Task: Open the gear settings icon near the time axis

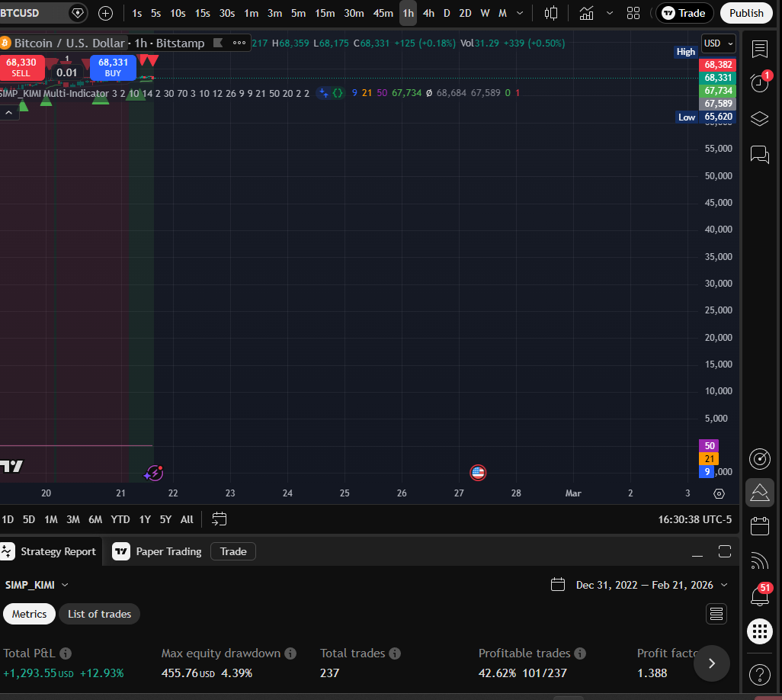Action: [x=718, y=493]
